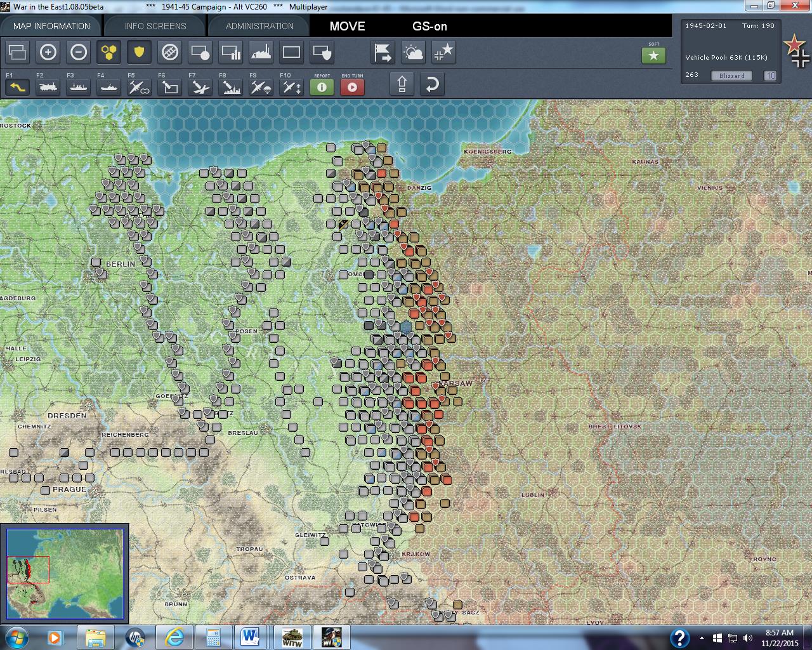812x650 pixels.
Task: Click the red End Turn button
Action: pos(352,86)
